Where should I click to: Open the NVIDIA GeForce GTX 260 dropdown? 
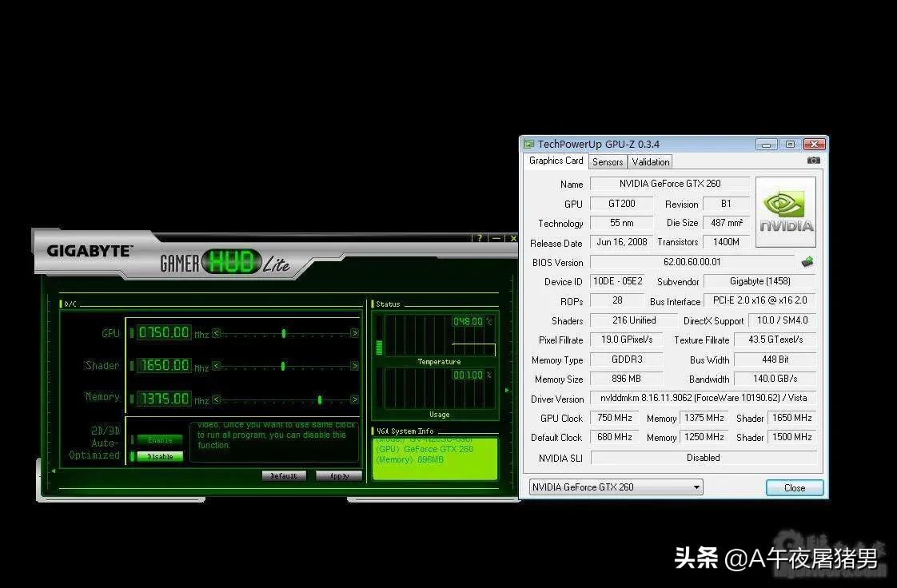616,487
